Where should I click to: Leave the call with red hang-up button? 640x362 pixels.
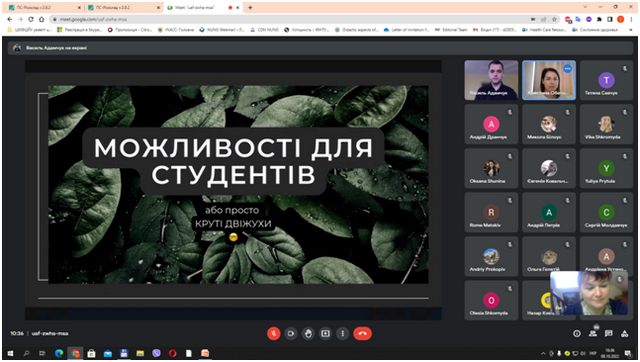[x=362, y=333]
